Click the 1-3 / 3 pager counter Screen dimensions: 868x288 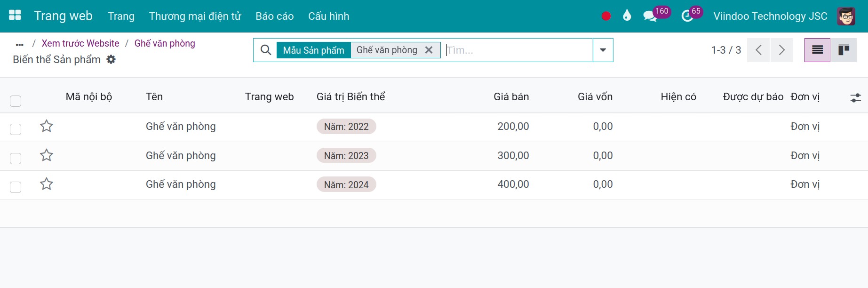(726, 50)
